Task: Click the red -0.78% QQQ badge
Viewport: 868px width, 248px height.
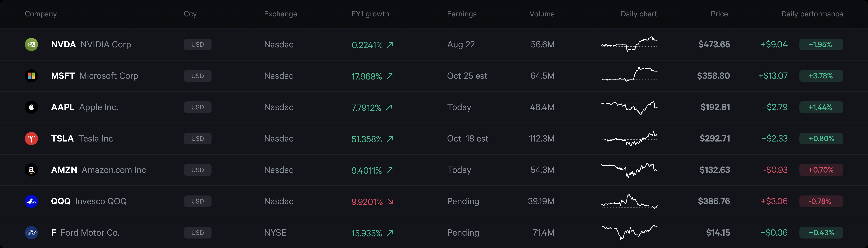Action: click(x=821, y=201)
